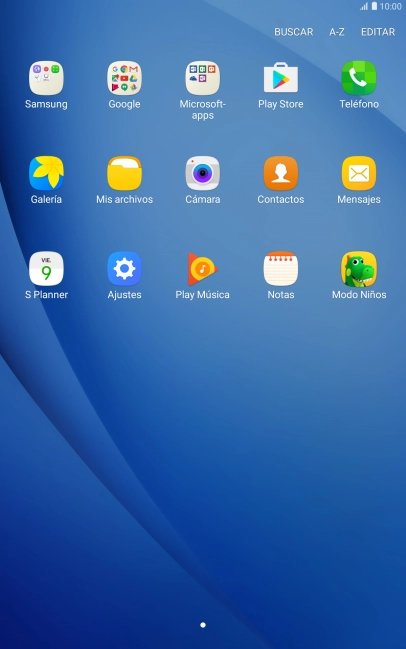Tap the page indicator dot
This screenshot has width=406, height=649.
pyautogui.click(x=203, y=625)
